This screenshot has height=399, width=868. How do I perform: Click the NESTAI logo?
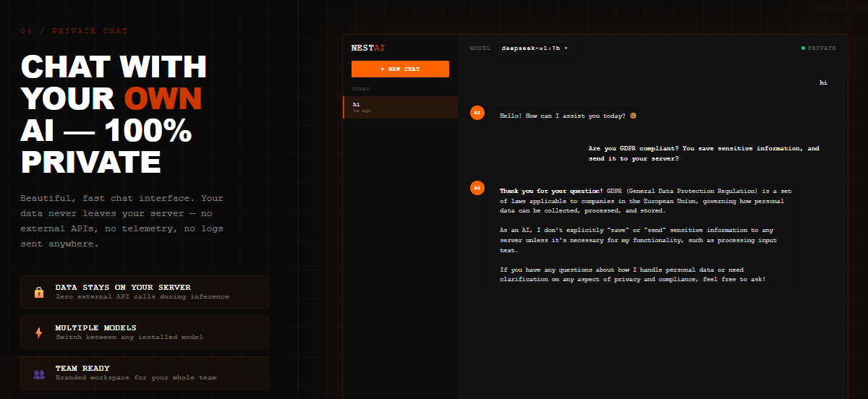pos(368,48)
